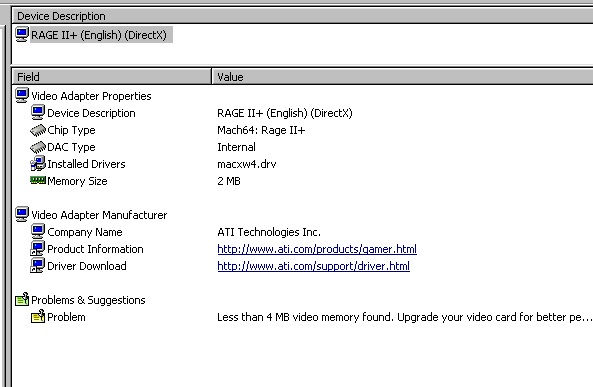This screenshot has height=387, width=593.
Task: Click the Field column header
Action: (112, 77)
